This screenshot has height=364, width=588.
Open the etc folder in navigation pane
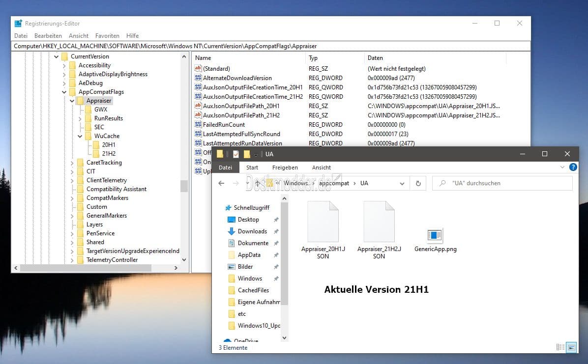(242, 314)
